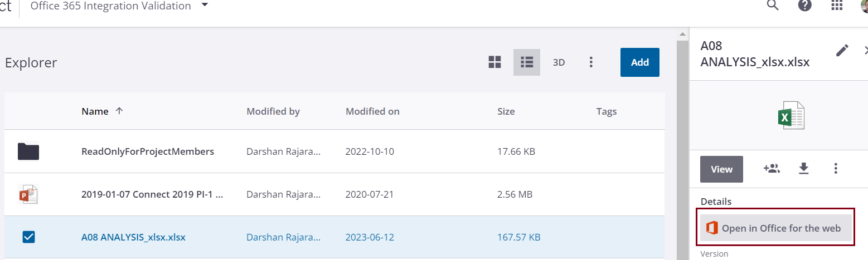Switch to thumbnail grid view
Viewport: 868px width, 260px height.
[494, 62]
